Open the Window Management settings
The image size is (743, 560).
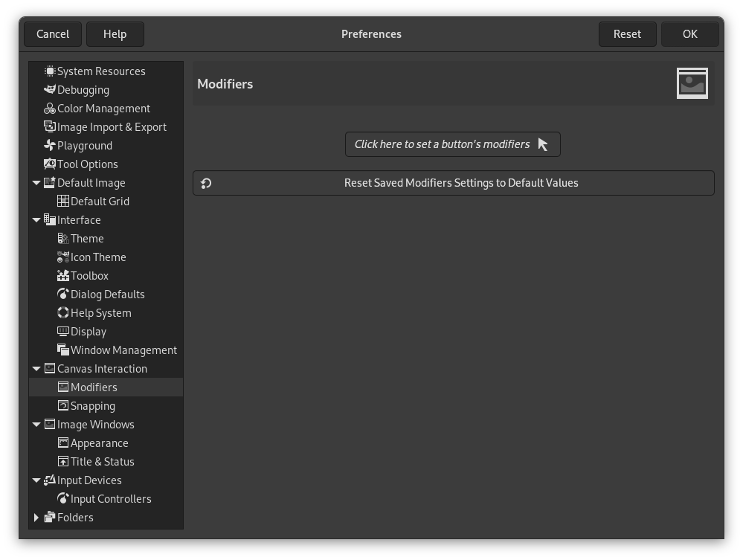pyautogui.click(x=123, y=350)
